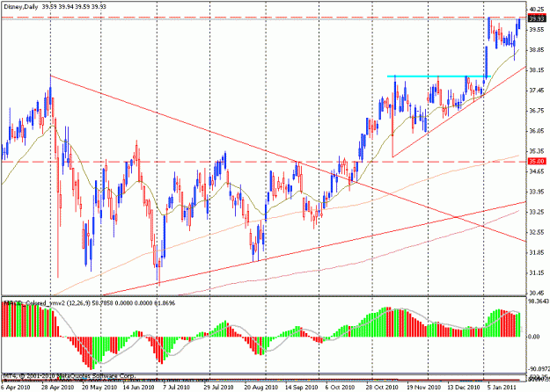Click the 33.95 price axis label

(537, 192)
